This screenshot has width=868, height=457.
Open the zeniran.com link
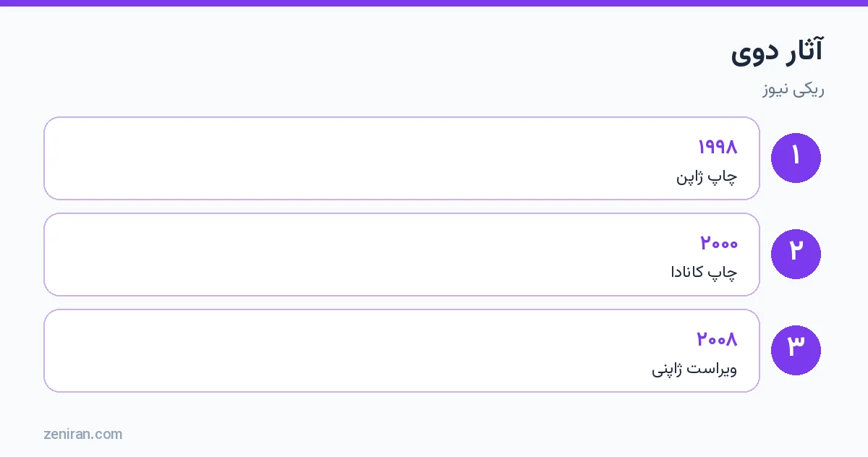point(82,434)
